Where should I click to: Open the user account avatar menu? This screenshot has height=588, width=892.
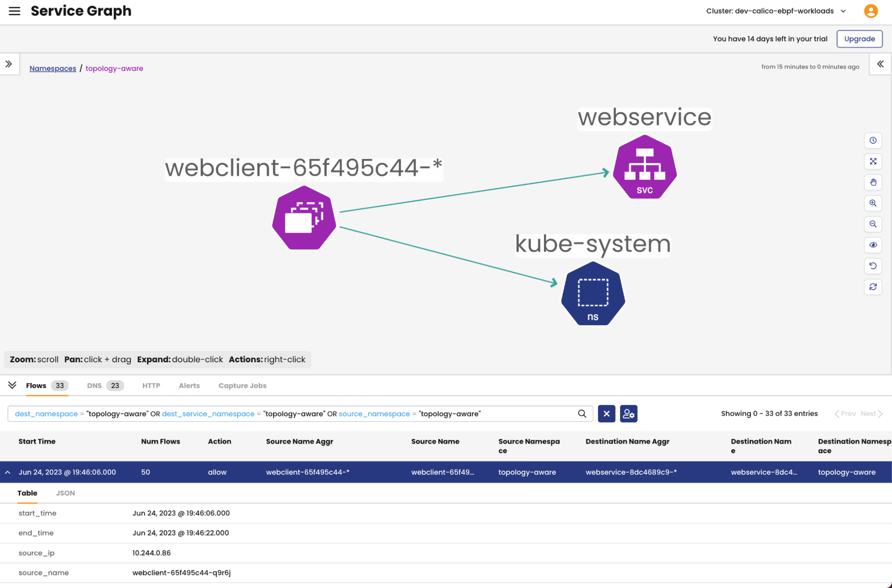click(871, 11)
